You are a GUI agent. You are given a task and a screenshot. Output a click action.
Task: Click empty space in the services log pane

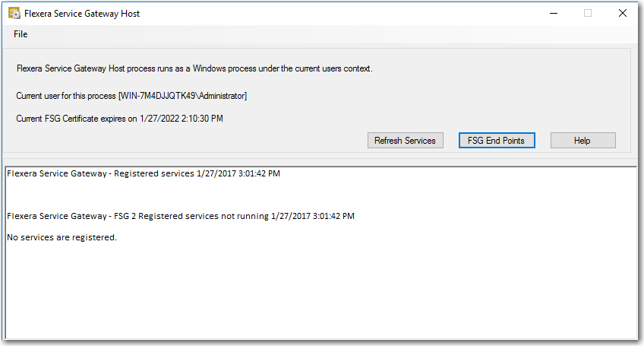[320, 292]
